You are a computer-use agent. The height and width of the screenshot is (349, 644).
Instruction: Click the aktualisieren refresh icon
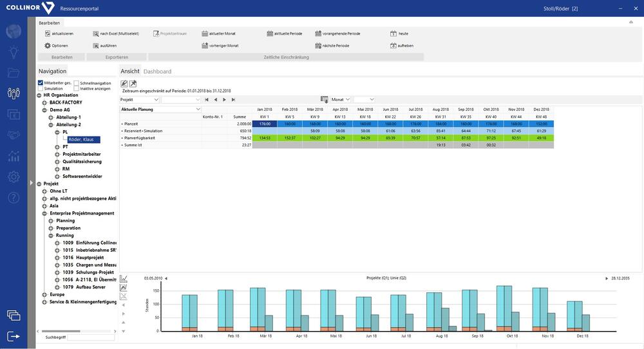pyautogui.click(x=48, y=33)
